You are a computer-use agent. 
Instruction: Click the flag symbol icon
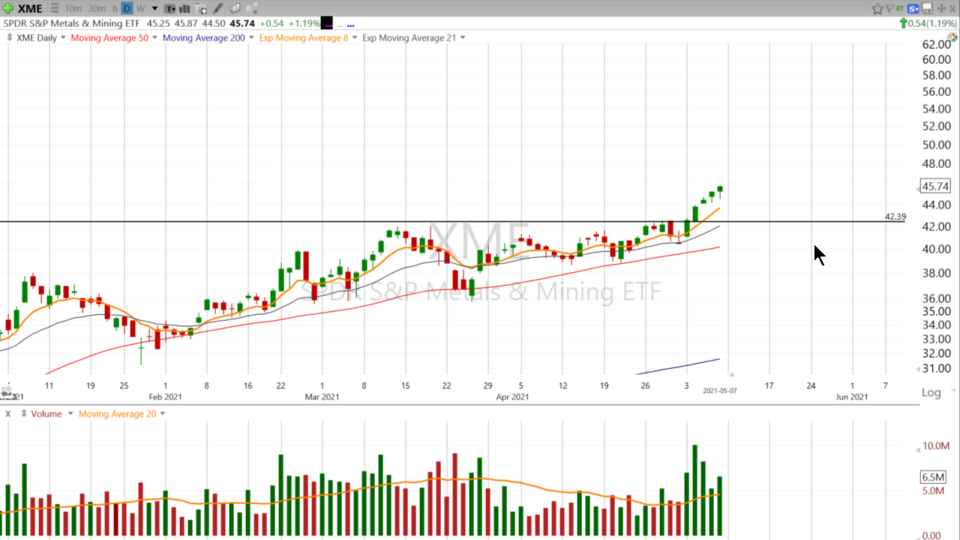890,9
